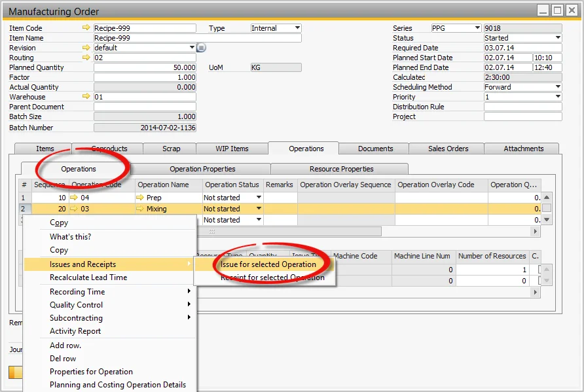Select the Scrap tab
Image resolution: width=584 pixels, height=392 pixels.
[170, 149]
